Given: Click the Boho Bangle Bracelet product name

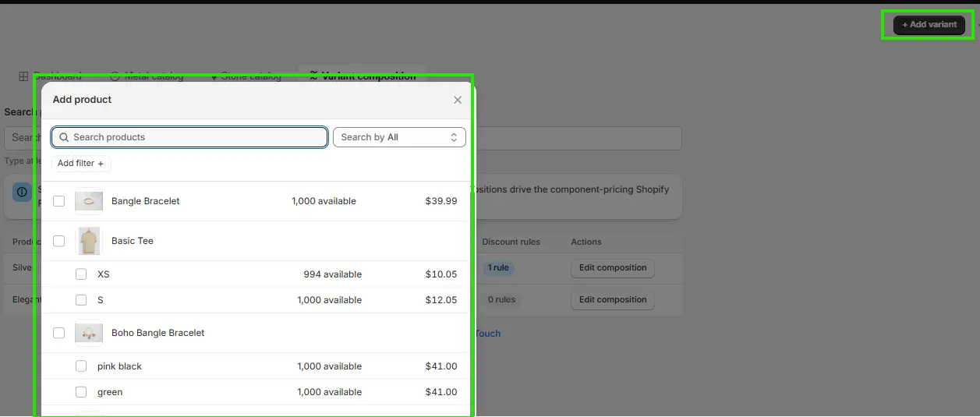Looking at the screenshot, I should point(158,333).
